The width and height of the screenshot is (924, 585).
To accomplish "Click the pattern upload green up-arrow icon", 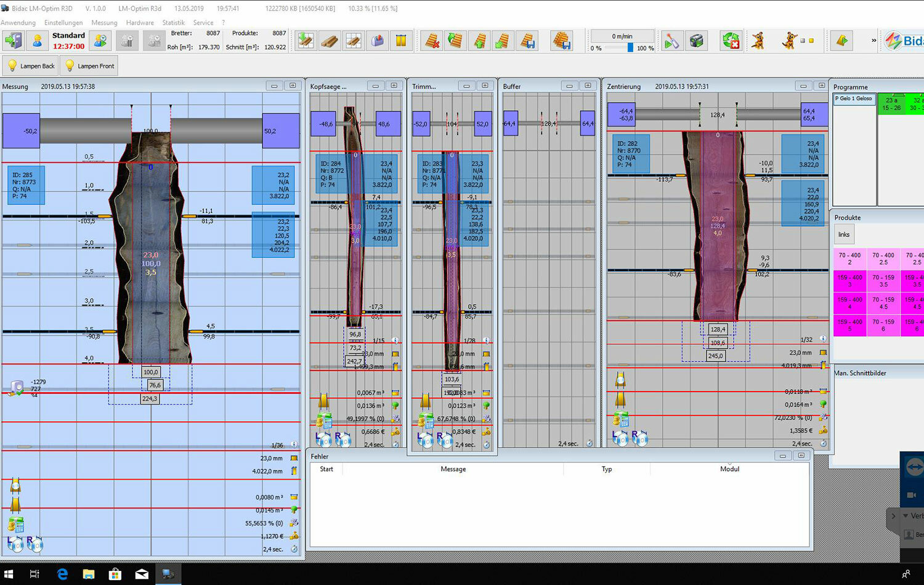I will [479, 41].
